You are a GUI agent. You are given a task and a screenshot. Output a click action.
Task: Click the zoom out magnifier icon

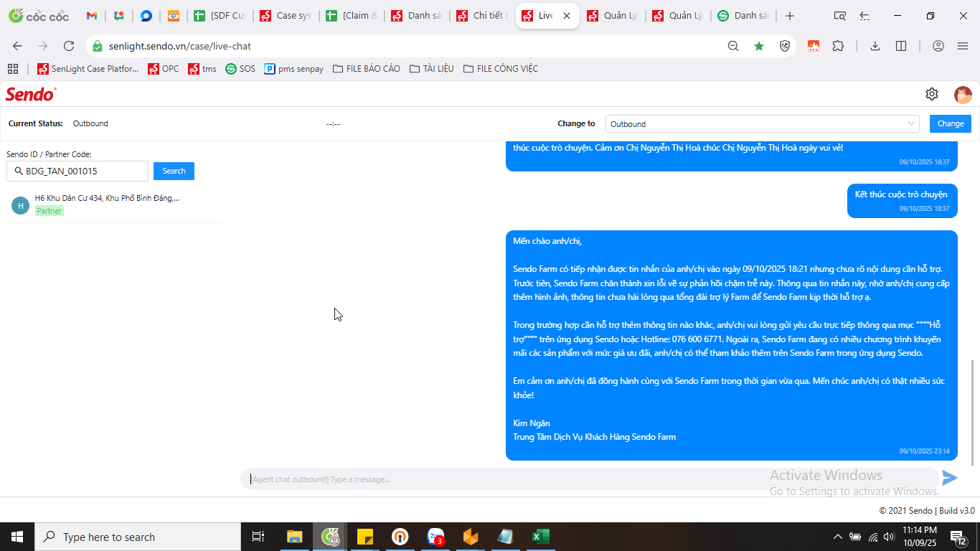click(x=733, y=46)
